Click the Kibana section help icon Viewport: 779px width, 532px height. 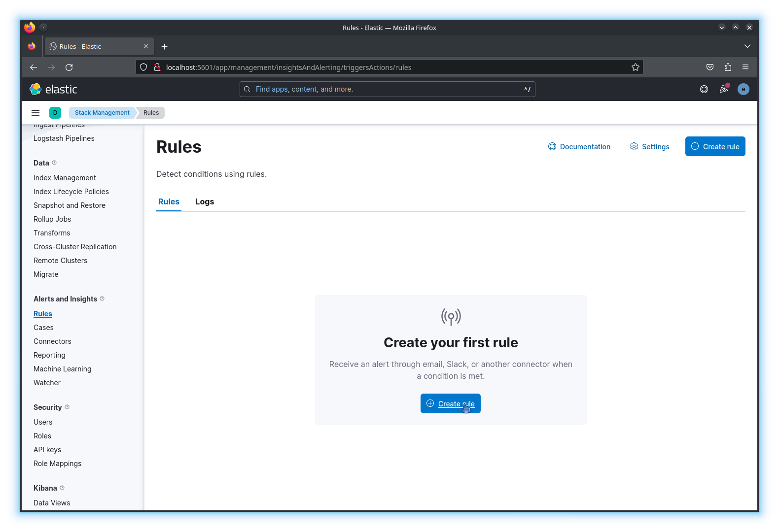click(x=62, y=488)
